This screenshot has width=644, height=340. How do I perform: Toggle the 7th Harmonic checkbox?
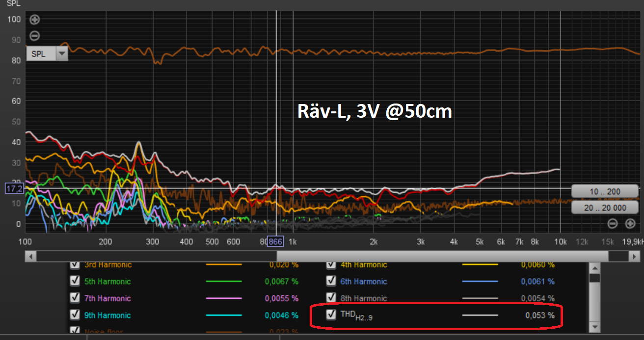point(75,298)
